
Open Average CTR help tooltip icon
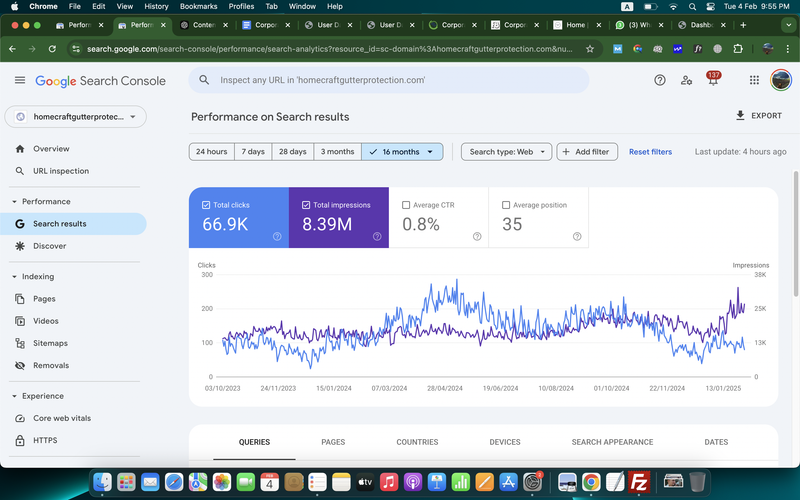pos(477,236)
